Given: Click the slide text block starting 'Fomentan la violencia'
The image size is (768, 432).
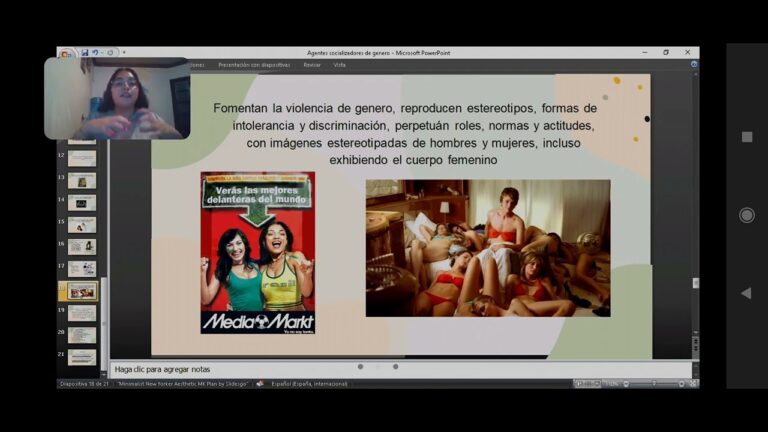Looking at the screenshot, I should coord(405,134).
